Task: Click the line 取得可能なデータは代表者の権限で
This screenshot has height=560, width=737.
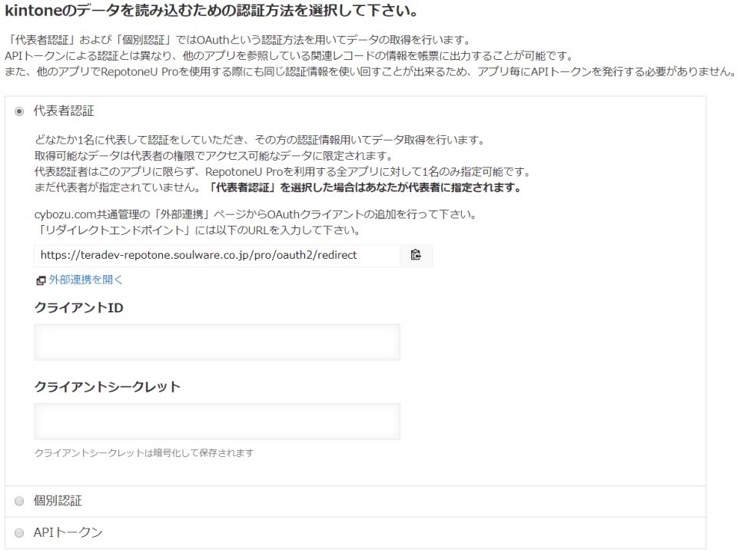Action: [x=214, y=156]
